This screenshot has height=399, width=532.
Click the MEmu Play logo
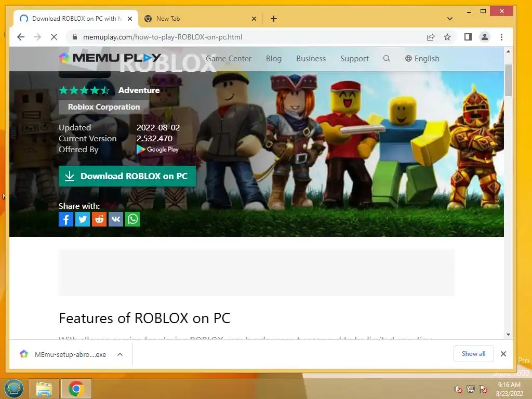[110, 58]
